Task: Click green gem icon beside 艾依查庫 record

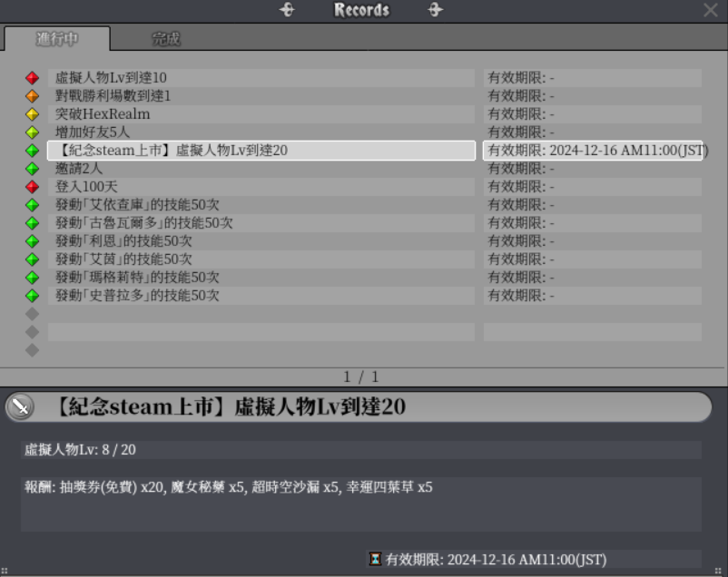Action: coord(32,205)
